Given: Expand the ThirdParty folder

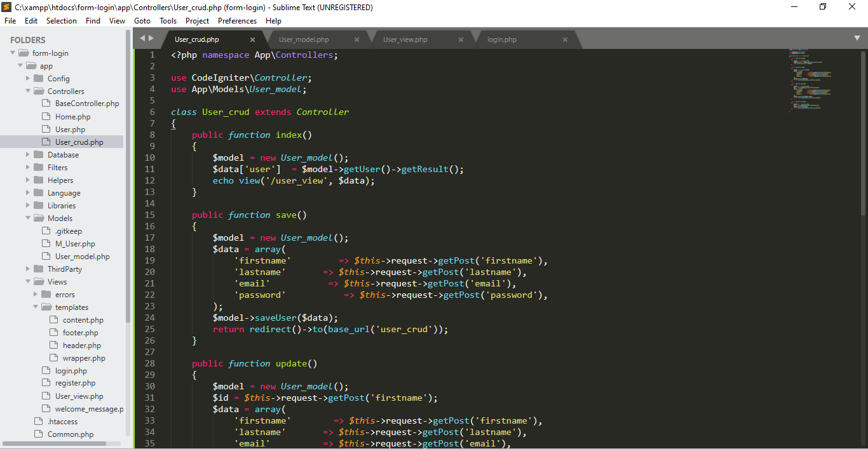Looking at the screenshot, I should pyautogui.click(x=28, y=269).
